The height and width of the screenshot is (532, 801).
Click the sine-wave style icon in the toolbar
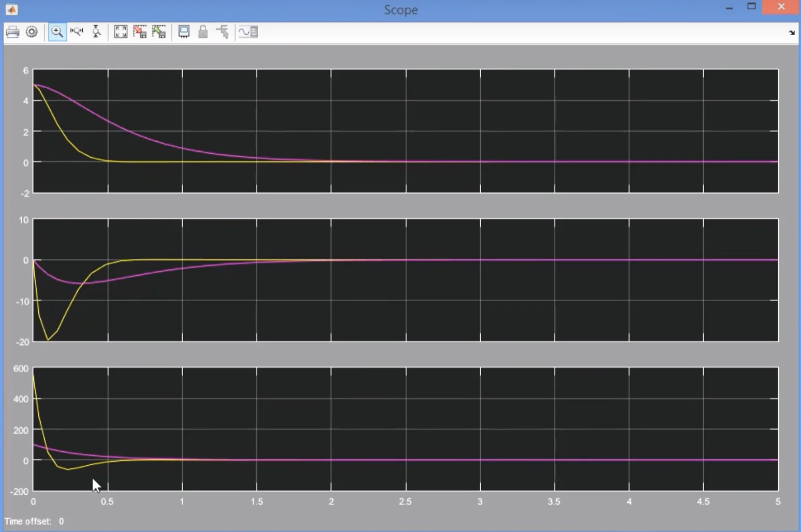click(x=248, y=32)
